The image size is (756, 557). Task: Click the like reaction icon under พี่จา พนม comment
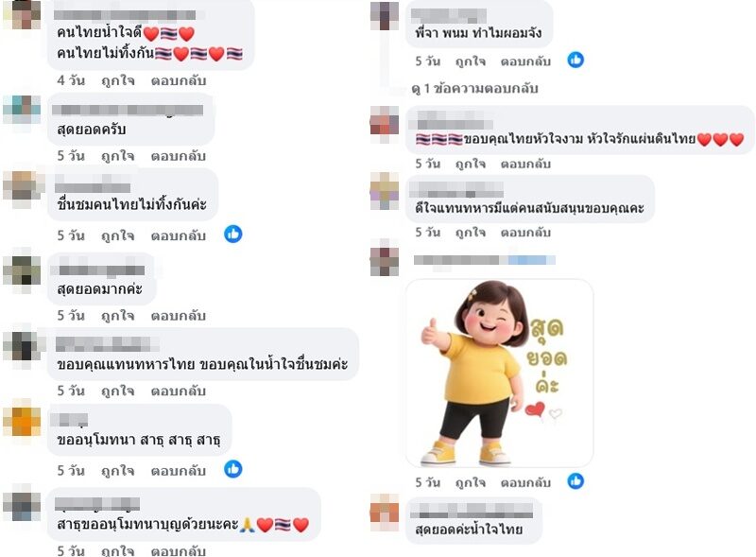(576, 60)
